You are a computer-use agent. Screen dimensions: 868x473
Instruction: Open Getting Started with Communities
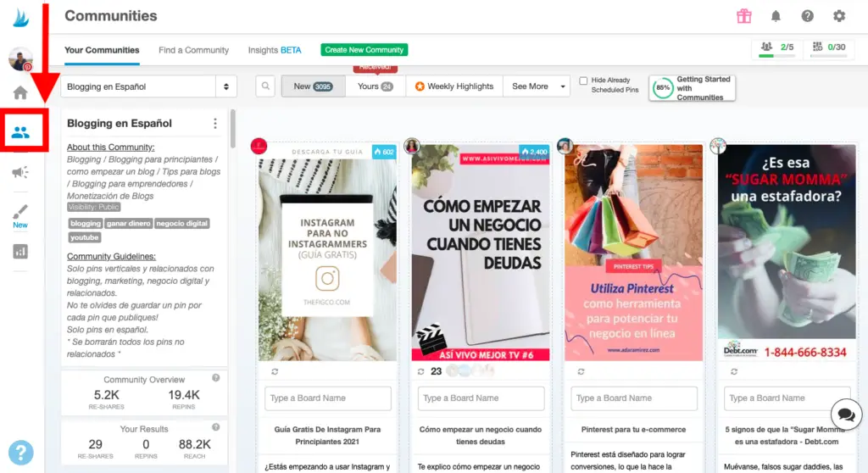tap(692, 88)
